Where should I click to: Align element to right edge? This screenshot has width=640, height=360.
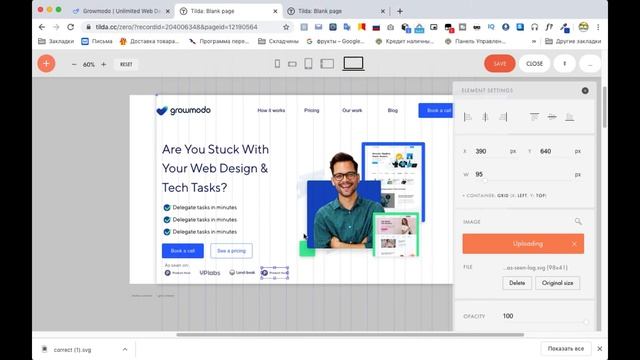point(503,118)
